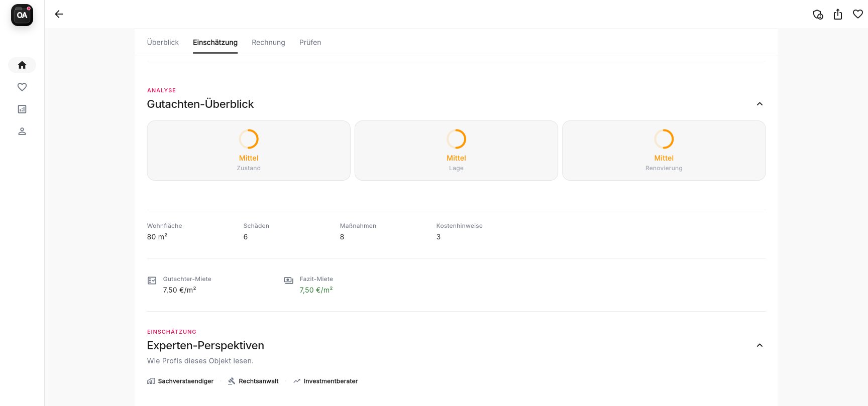Screen dimensions: 868x406
Task: Go back with the arrow icon
Action: click(x=59, y=14)
